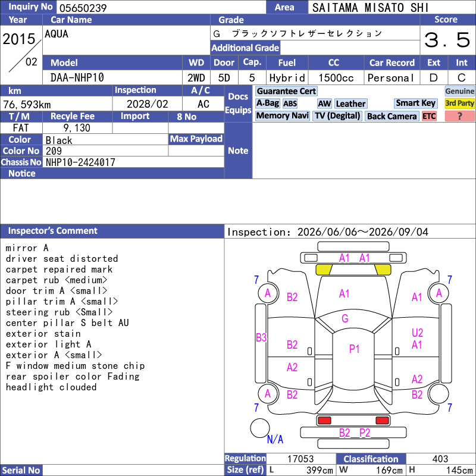Toggle the yellow 3rd Party badge
This screenshot has width=476, height=476.
459,103
